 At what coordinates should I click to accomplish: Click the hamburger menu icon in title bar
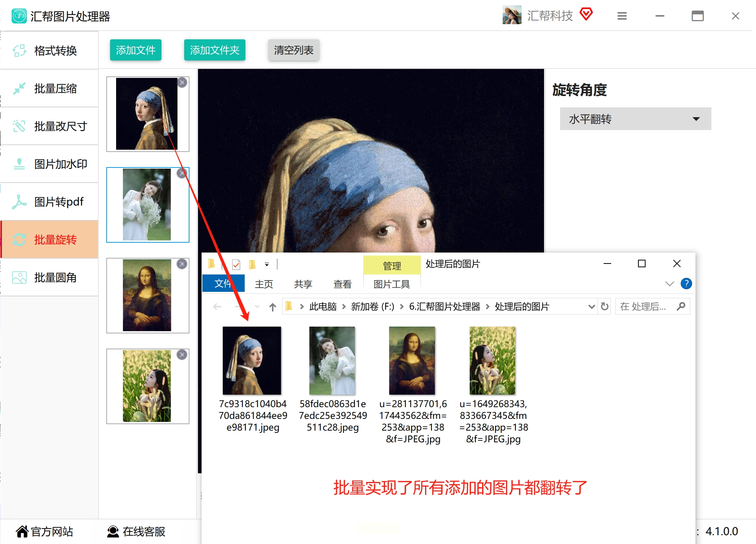click(x=622, y=16)
